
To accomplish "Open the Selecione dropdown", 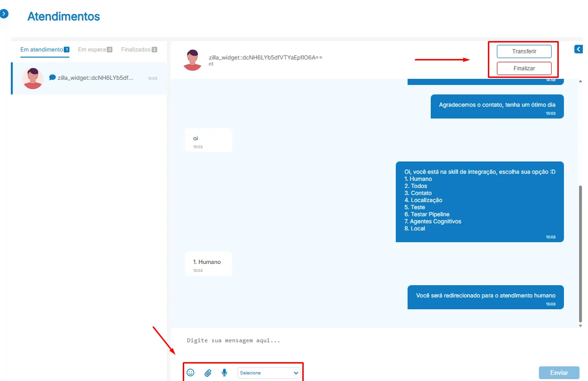I will tap(269, 373).
